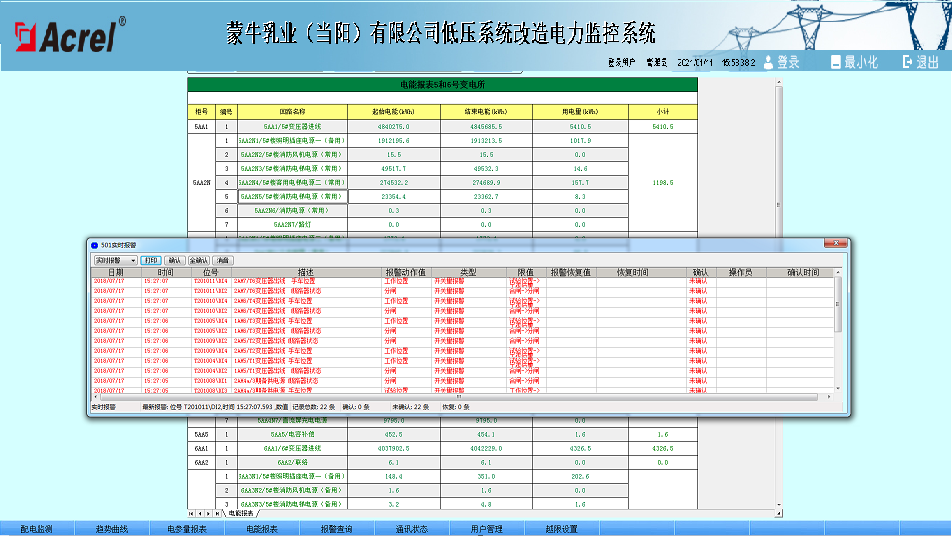
Task: Click the 最小化 minimize icon in header
Action: pos(836,62)
